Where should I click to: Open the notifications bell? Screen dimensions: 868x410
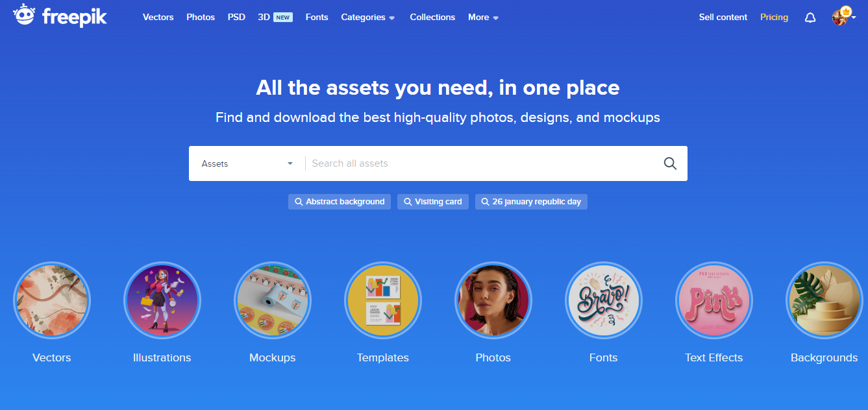[810, 18]
